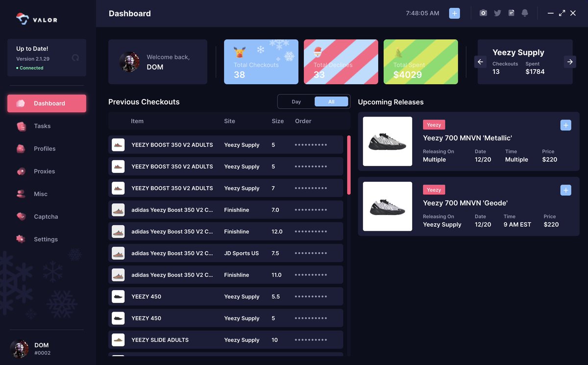This screenshot has width=588, height=365.
Task: Switch checkouts filter to All
Action: click(331, 101)
